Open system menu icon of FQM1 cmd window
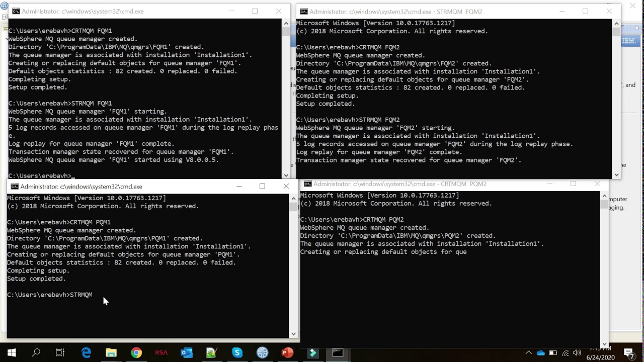 point(16,11)
